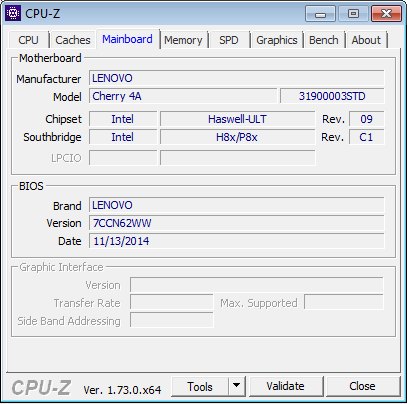Click the southbridge Rev. value C1
The image size is (407, 404).
[367, 137]
